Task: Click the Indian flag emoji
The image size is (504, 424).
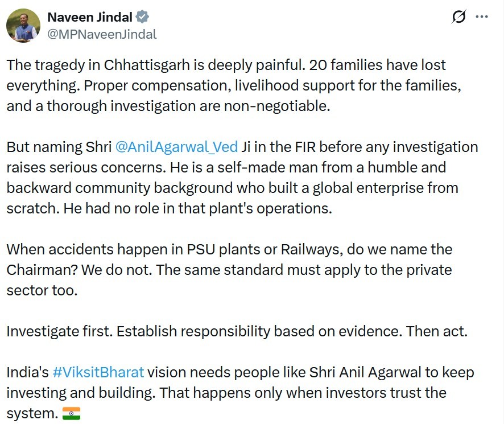Action: (x=71, y=414)
